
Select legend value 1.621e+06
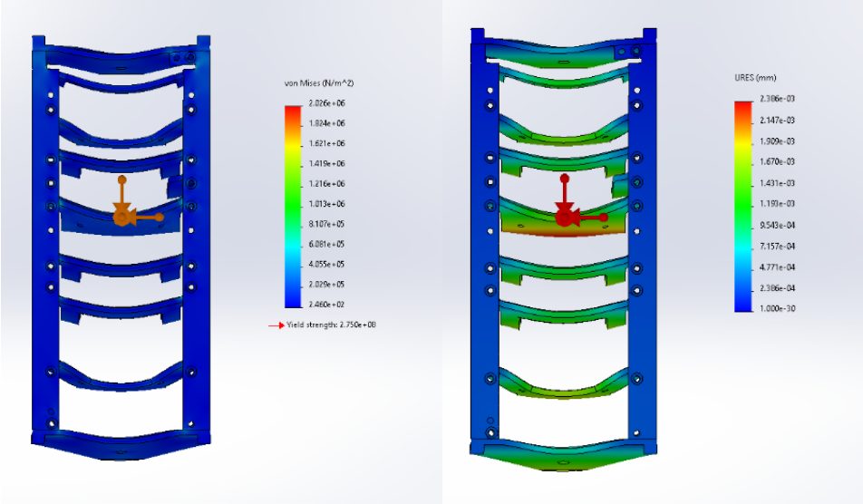coord(327,143)
